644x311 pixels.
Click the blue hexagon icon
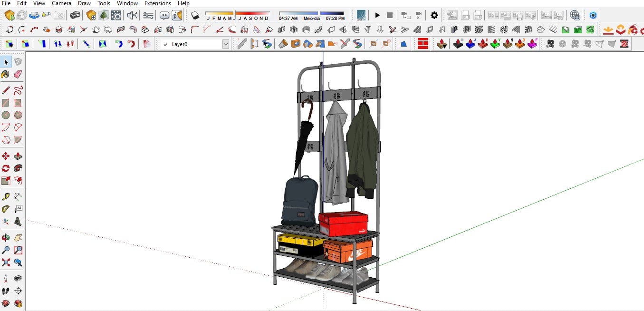click(593, 15)
